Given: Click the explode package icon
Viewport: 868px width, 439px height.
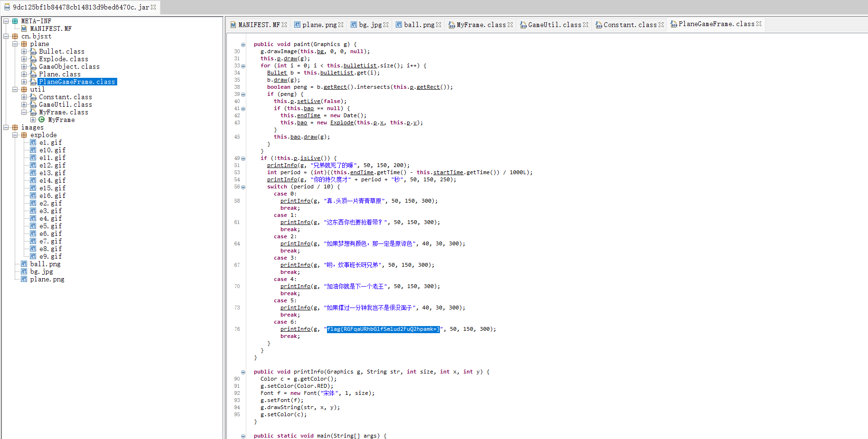Looking at the screenshot, I should tap(24, 135).
